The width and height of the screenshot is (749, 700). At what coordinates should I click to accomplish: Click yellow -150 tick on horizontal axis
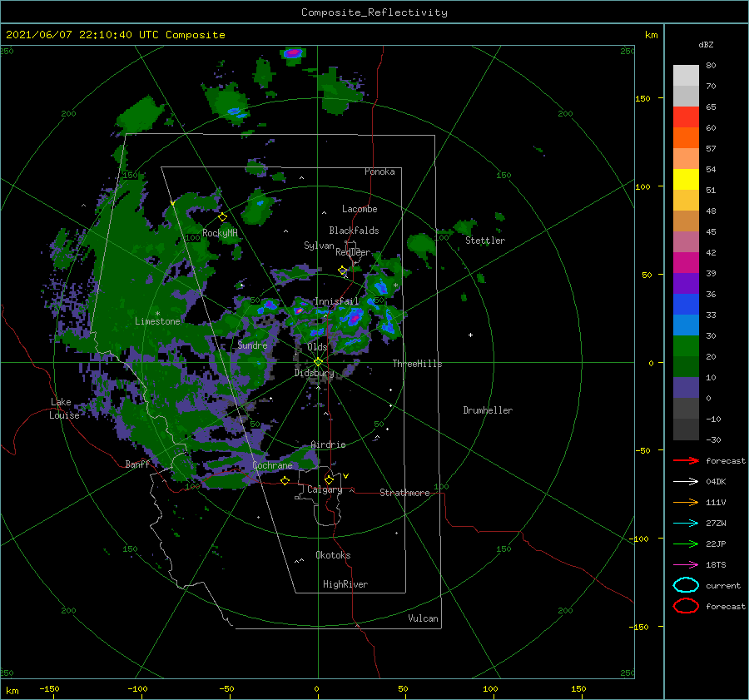(49, 688)
